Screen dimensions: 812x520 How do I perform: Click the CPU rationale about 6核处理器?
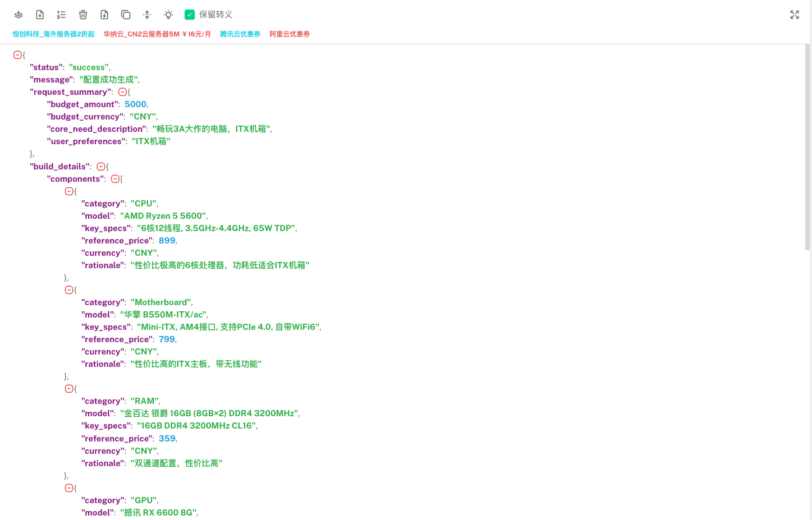pos(220,265)
